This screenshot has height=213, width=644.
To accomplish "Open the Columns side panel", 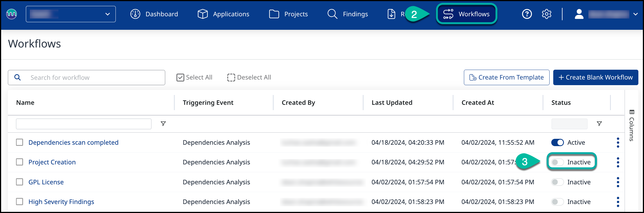I will 632,125.
